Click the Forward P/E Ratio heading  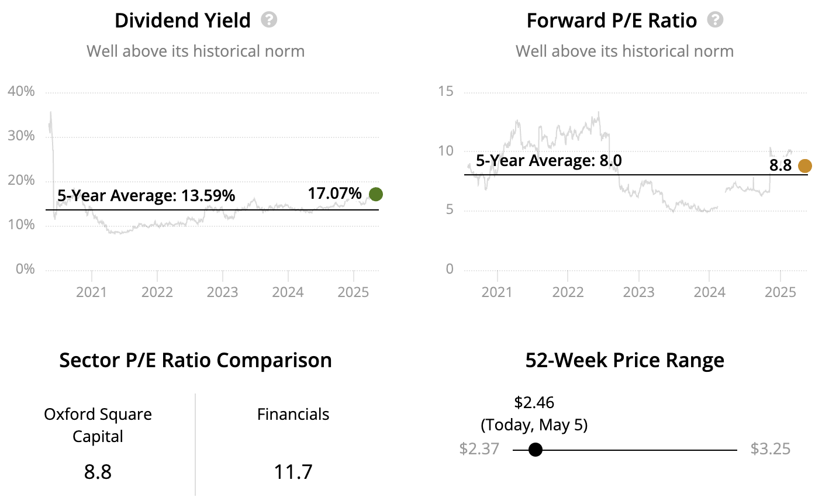click(612, 20)
